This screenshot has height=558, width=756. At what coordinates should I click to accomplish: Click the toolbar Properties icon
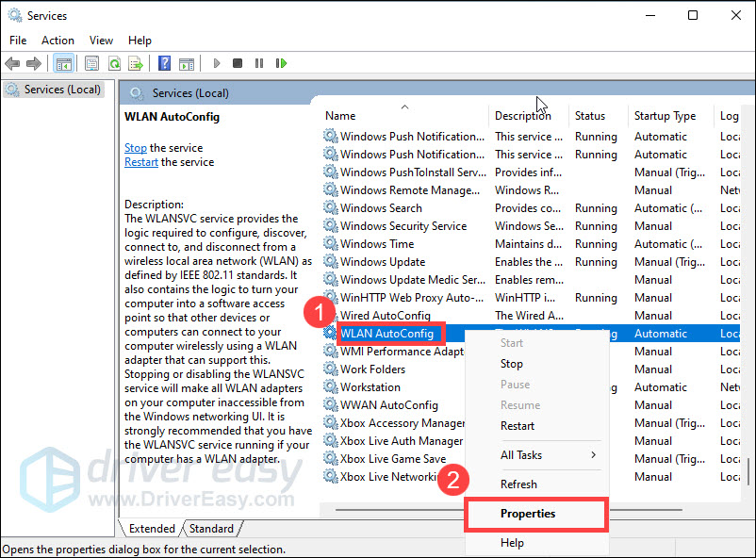coord(91,63)
